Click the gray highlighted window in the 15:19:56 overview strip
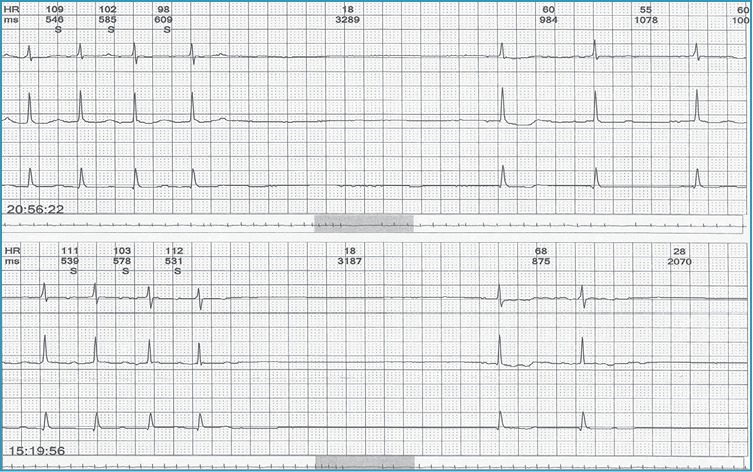The width and height of the screenshot is (753, 472). point(365,462)
